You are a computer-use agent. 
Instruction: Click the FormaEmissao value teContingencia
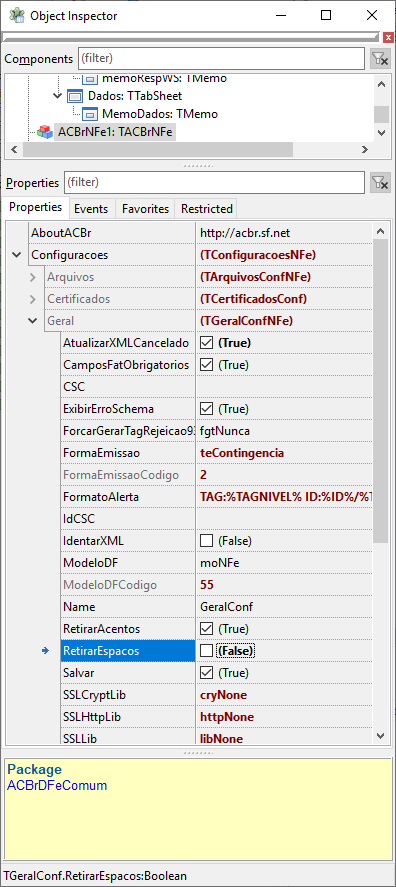tap(242, 453)
